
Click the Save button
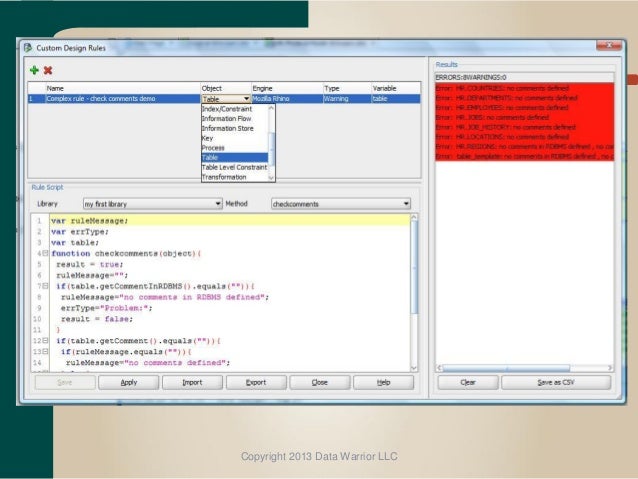point(65,383)
